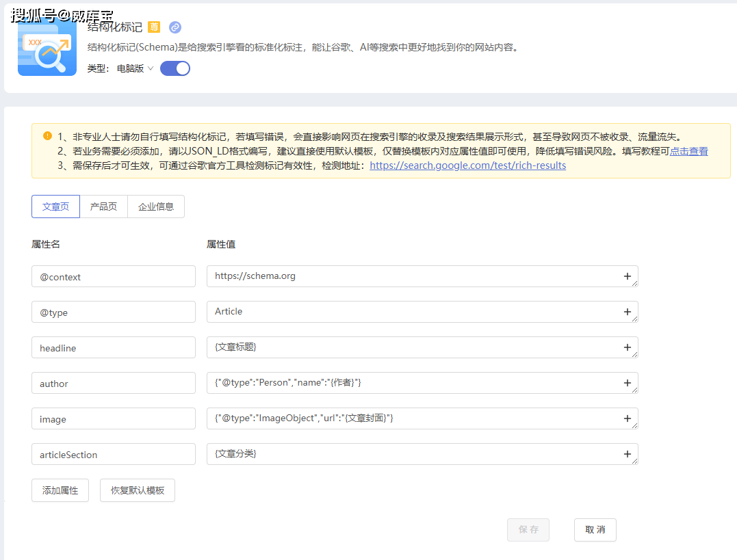The width and height of the screenshot is (737, 560).
Task: Click the structured markup search thumbnail image
Action: coord(47,49)
